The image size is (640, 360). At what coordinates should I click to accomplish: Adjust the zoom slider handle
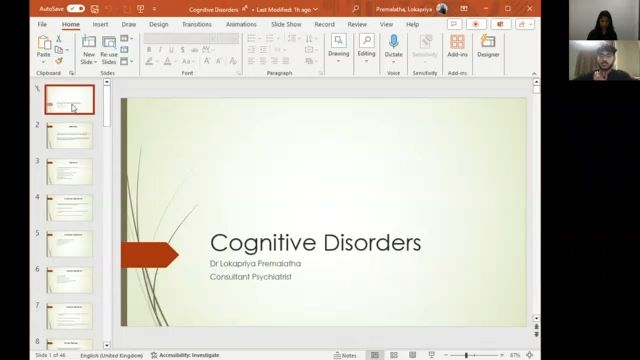[466, 355]
